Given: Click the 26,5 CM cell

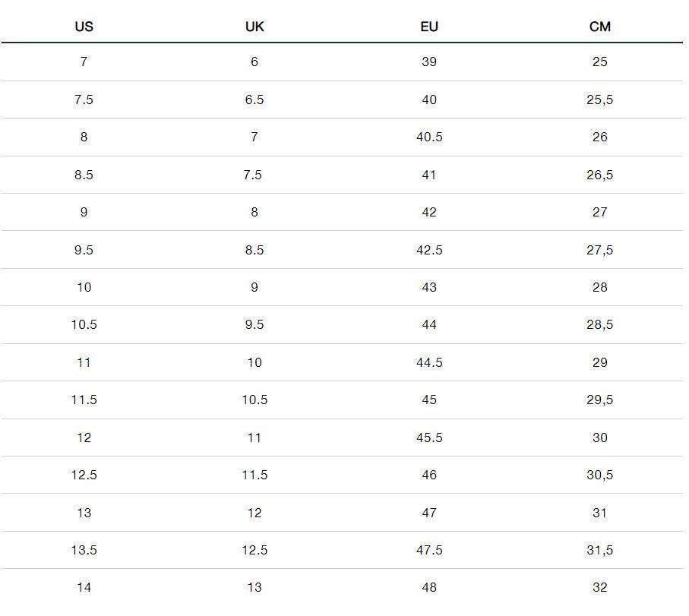Looking at the screenshot, I should [600, 175].
